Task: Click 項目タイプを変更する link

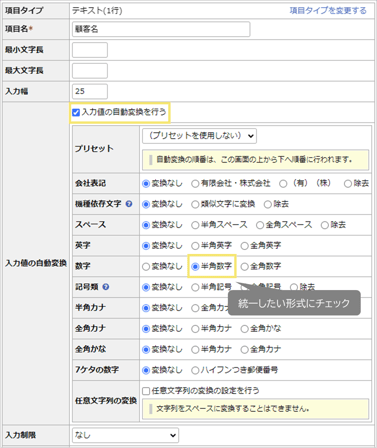Action: tap(328, 11)
